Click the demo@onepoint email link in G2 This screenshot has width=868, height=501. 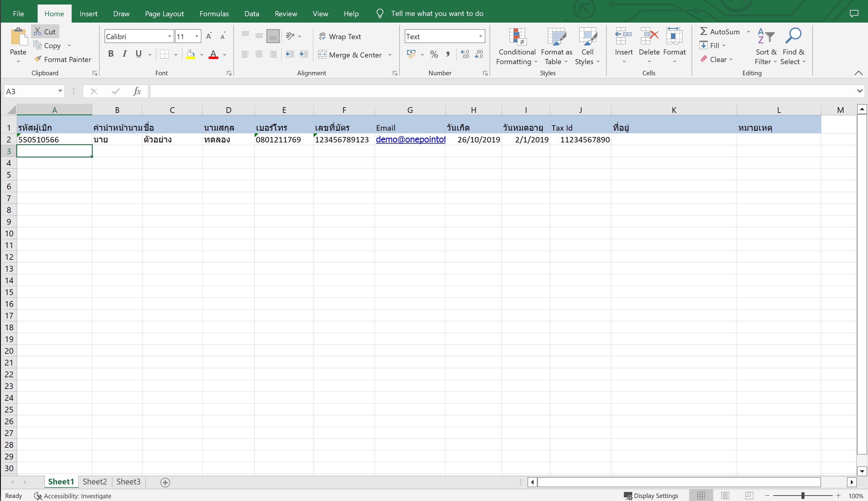point(410,139)
